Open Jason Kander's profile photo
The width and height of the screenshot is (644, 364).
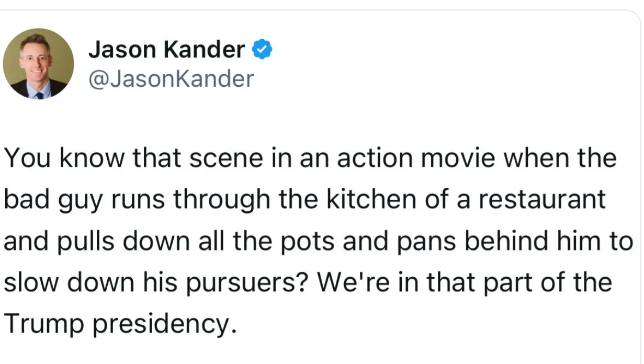pyautogui.click(x=38, y=64)
